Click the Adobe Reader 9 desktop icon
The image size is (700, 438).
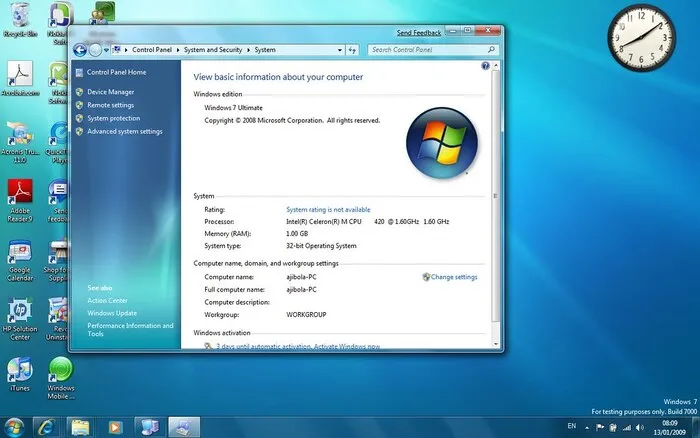[20, 201]
